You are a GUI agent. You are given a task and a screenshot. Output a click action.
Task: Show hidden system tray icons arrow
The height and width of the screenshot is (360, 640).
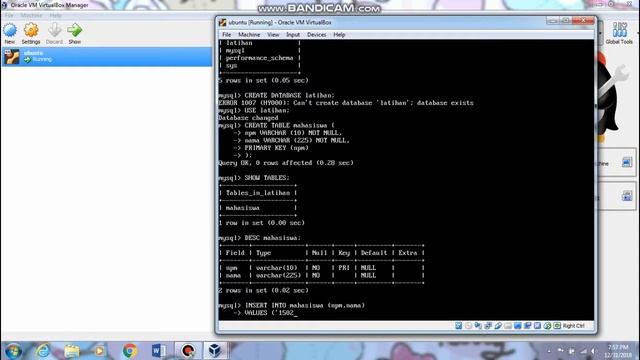[x=549, y=351]
